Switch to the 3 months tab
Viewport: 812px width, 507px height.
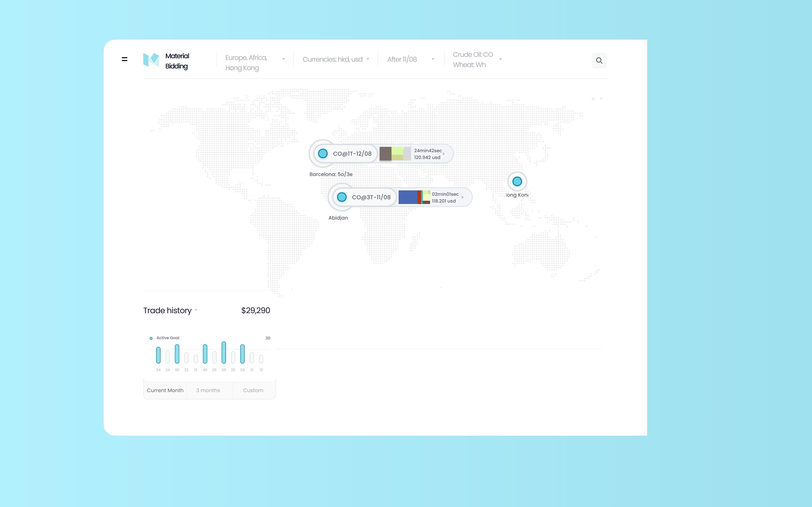click(x=208, y=390)
